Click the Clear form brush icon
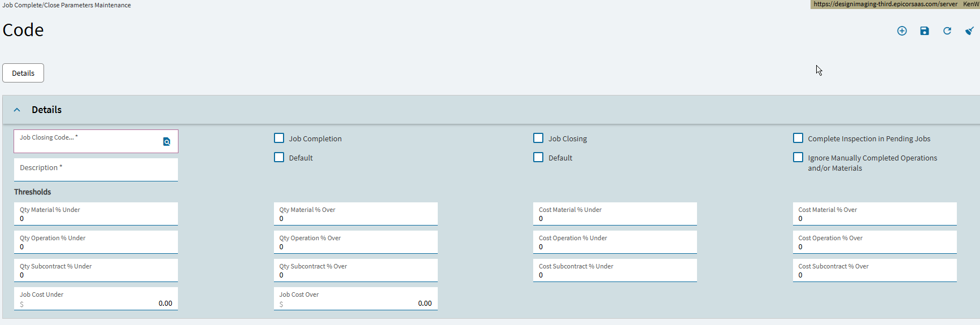 click(969, 31)
